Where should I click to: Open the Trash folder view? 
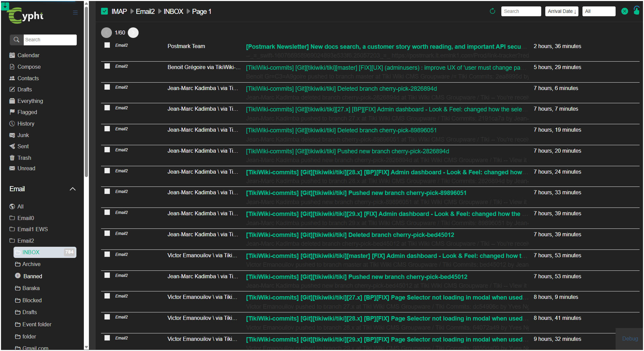click(24, 158)
